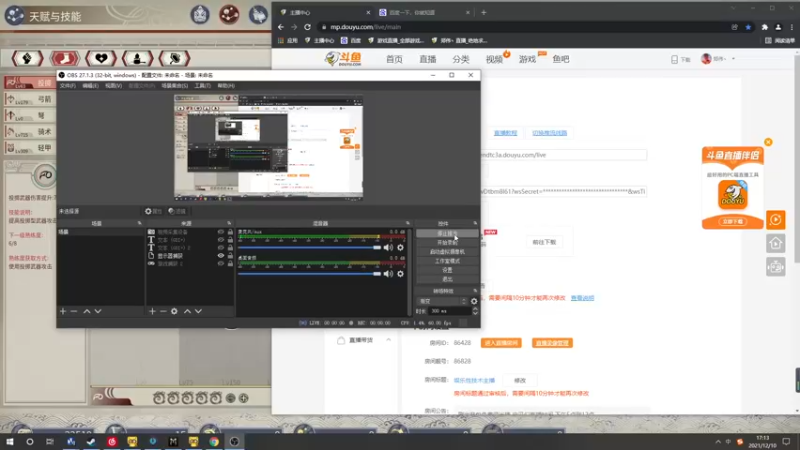800x450 pixels.
Task: Toggle lock on first text (GDI+) source
Action: [230, 240]
